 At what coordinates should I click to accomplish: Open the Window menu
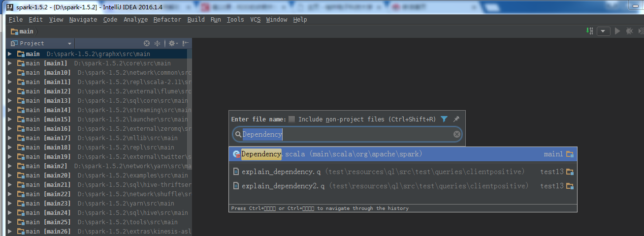tap(276, 20)
